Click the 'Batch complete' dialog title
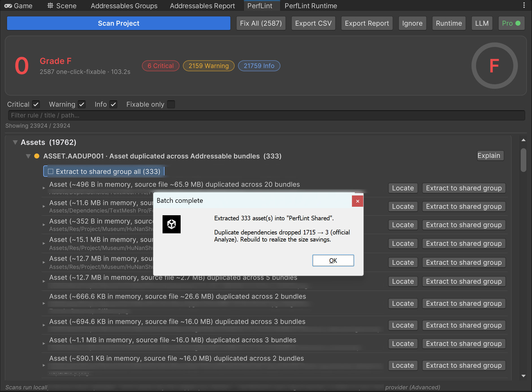Screen dimensions: 532x392 coord(180,201)
